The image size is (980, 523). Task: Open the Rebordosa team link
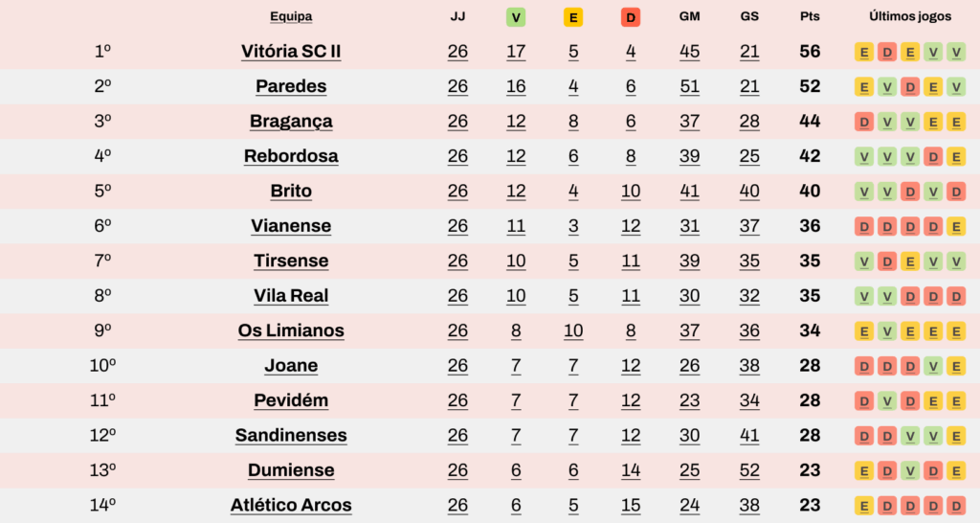point(291,156)
